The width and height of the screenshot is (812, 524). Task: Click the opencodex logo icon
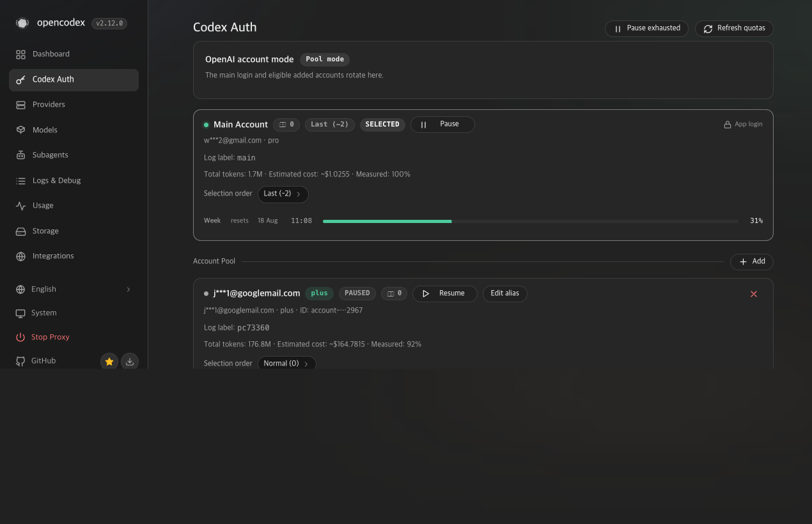(x=22, y=23)
